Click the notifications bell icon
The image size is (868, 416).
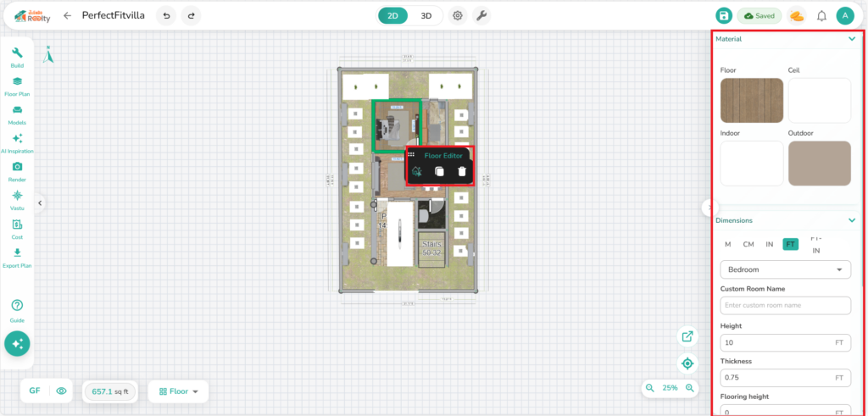(821, 15)
